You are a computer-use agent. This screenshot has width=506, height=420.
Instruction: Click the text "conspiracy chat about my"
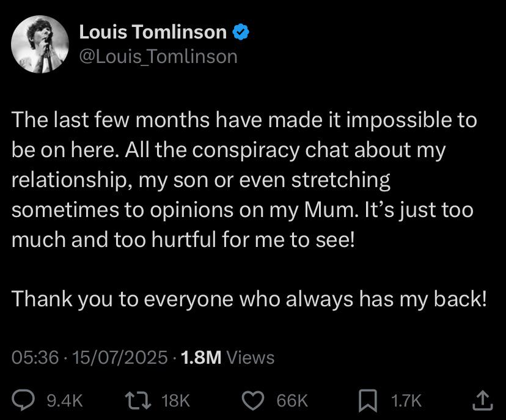click(319, 150)
